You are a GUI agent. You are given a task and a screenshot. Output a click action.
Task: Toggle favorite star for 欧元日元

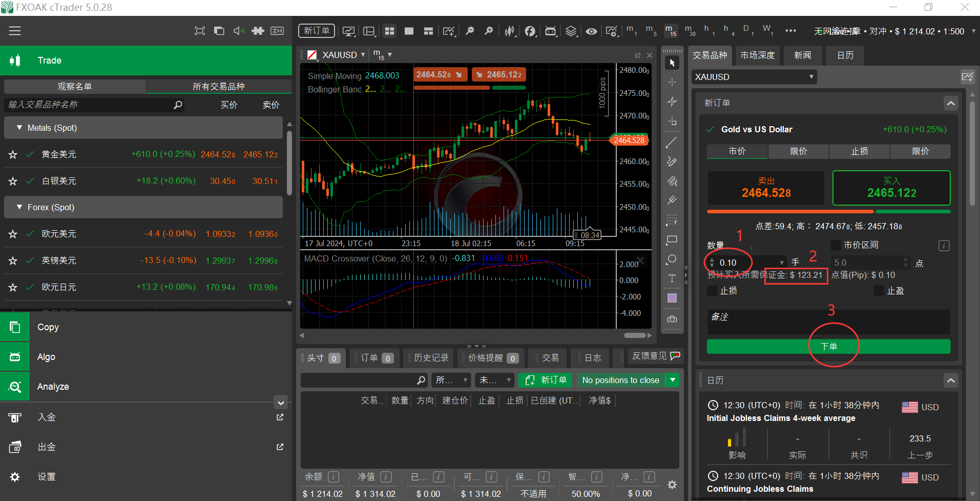pyautogui.click(x=13, y=287)
